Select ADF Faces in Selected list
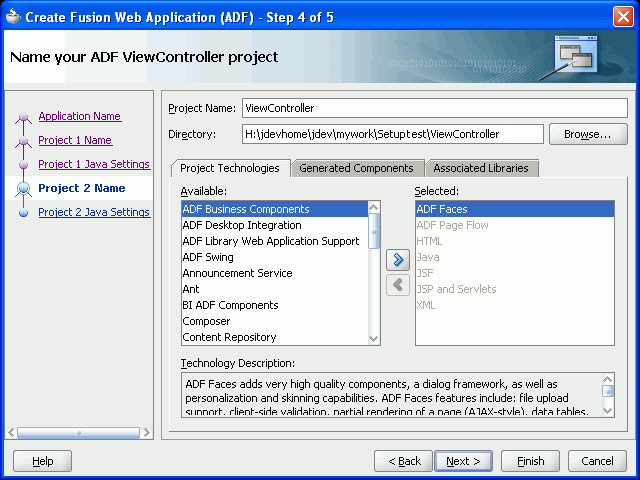 (515, 209)
